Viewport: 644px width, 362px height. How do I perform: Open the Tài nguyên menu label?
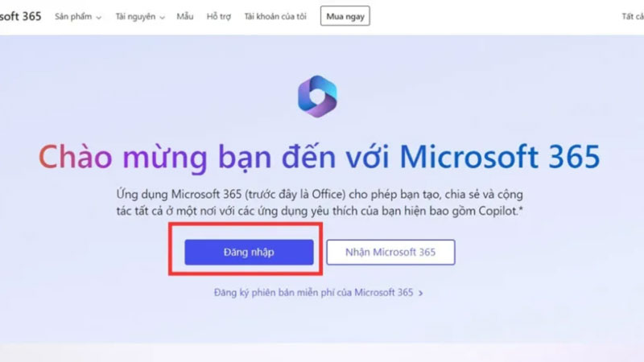135,16
